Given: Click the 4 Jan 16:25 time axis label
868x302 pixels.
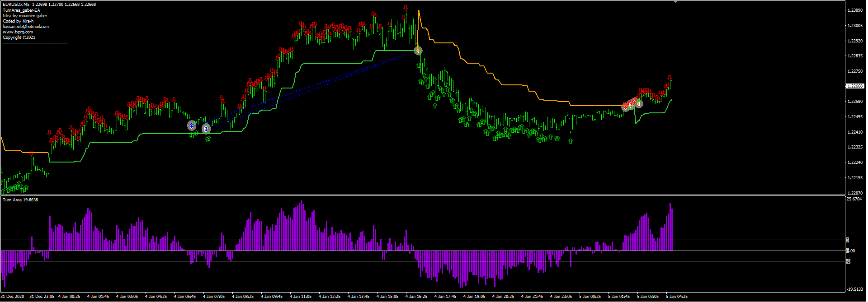Looking at the screenshot, I should (416, 297).
